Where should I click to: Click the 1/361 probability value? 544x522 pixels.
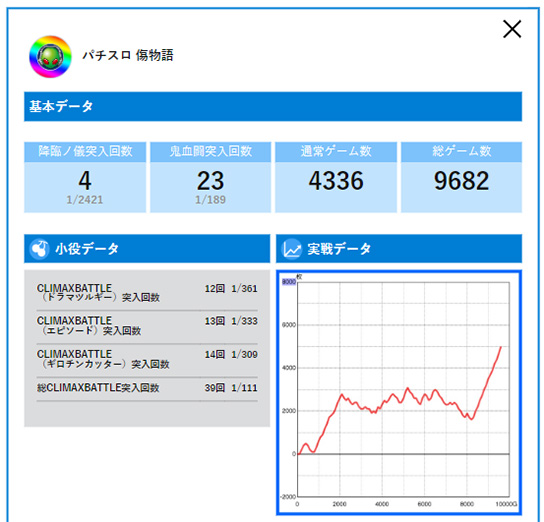click(x=244, y=289)
